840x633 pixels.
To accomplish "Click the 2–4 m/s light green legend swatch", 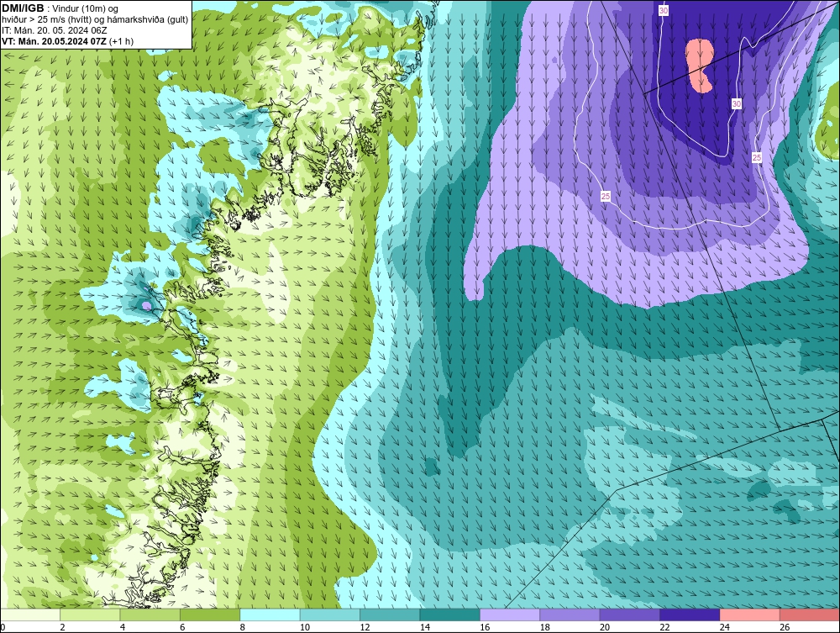I will click(x=90, y=615).
